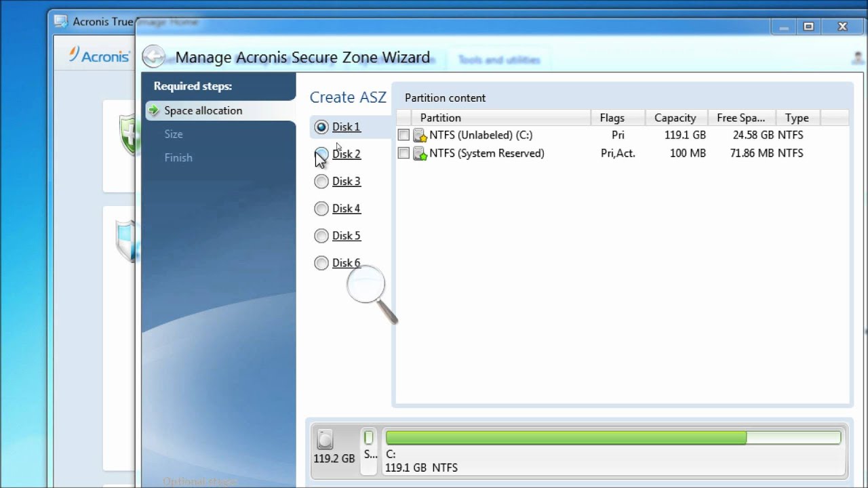The height and width of the screenshot is (488, 868).
Task: Click the blue shield icon in background window
Action: click(x=126, y=241)
